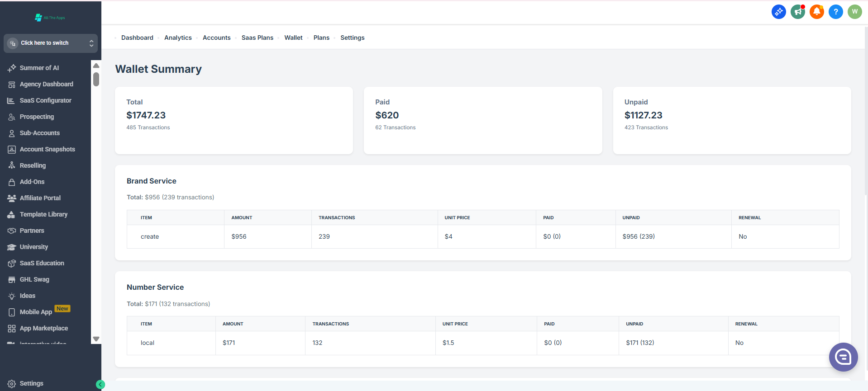Click the blue magic wand icon
The width and height of the screenshot is (868, 391).
click(778, 12)
